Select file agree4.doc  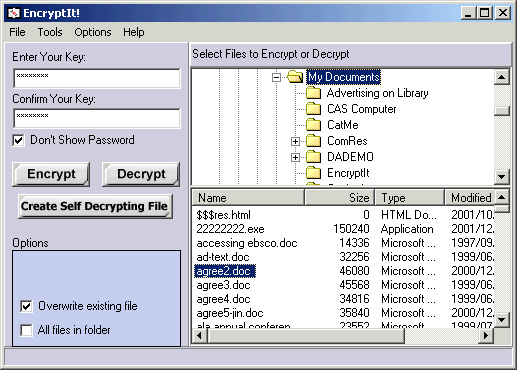pos(223,299)
